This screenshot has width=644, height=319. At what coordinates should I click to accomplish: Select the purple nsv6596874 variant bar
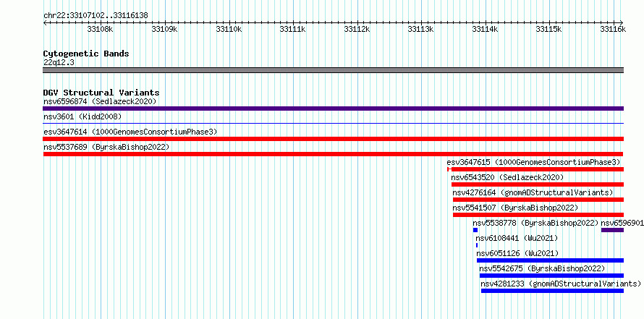[x=333, y=109]
